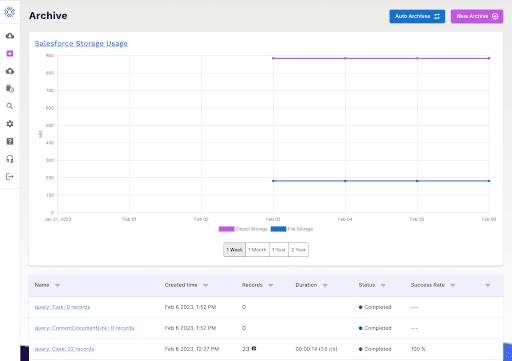This screenshot has width=512, height=361.
Task: Open the support headset sidebar icon
Action: click(10, 159)
